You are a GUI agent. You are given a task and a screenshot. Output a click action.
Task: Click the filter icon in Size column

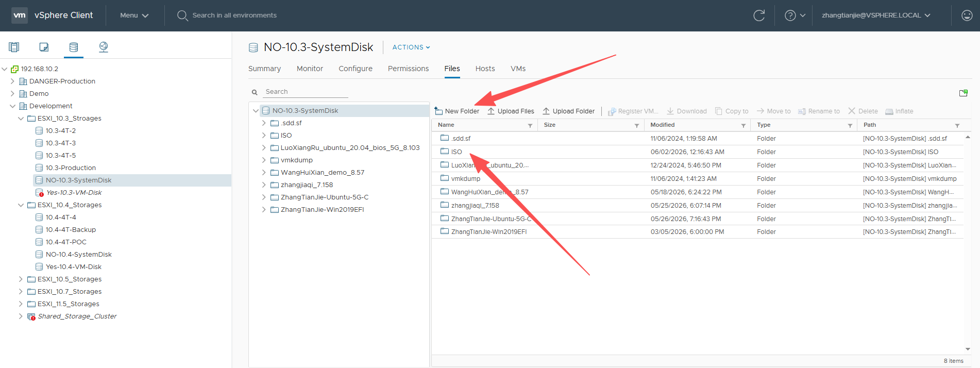637,125
